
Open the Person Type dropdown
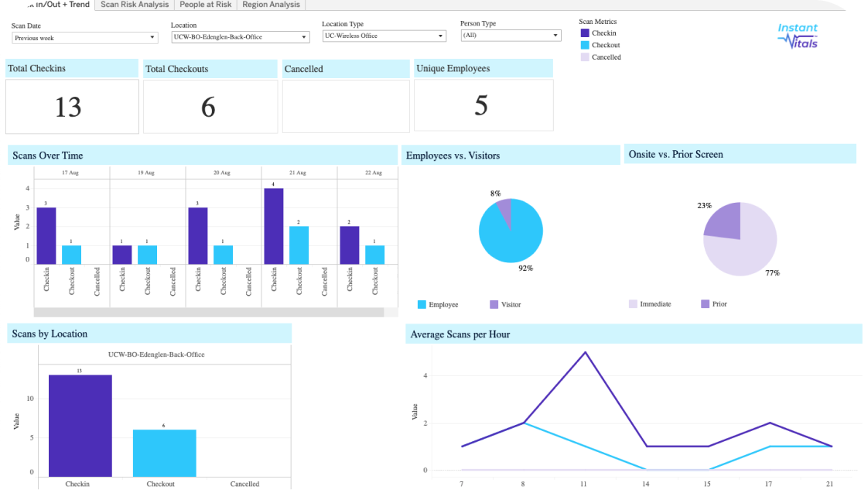(511, 35)
